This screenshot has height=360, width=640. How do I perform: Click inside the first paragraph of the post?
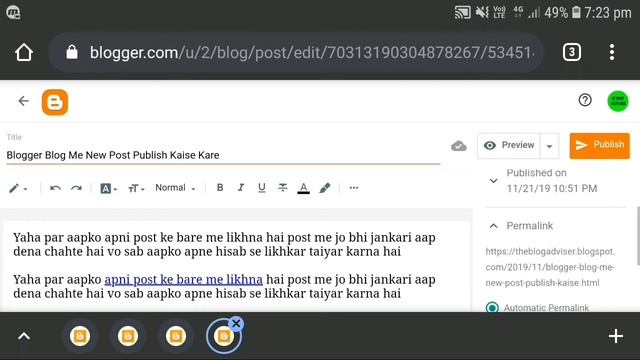pyautogui.click(x=224, y=244)
